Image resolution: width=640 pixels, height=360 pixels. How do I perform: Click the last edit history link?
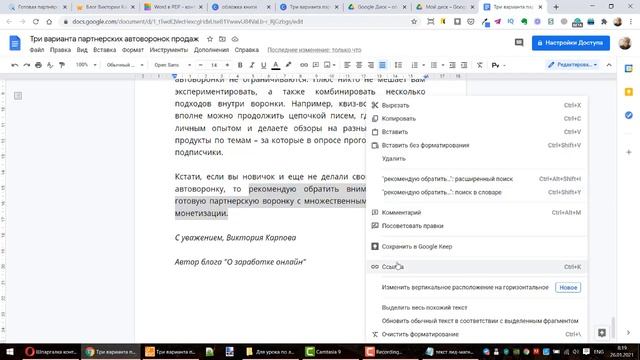coord(314,50)
